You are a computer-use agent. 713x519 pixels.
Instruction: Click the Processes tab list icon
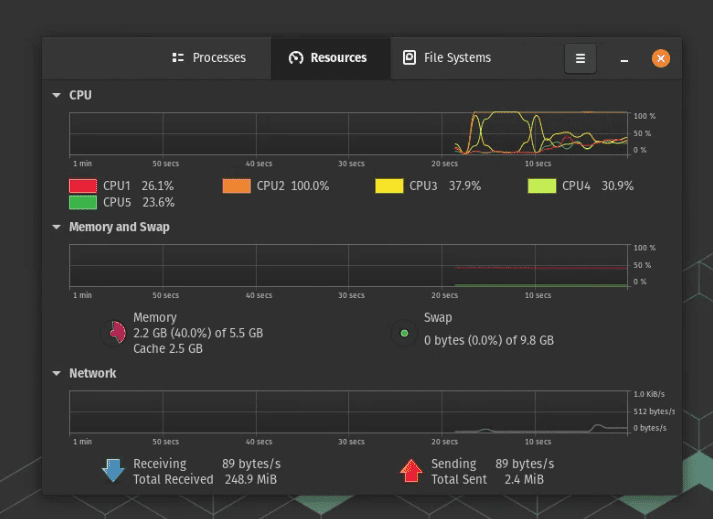coord(178,58)
